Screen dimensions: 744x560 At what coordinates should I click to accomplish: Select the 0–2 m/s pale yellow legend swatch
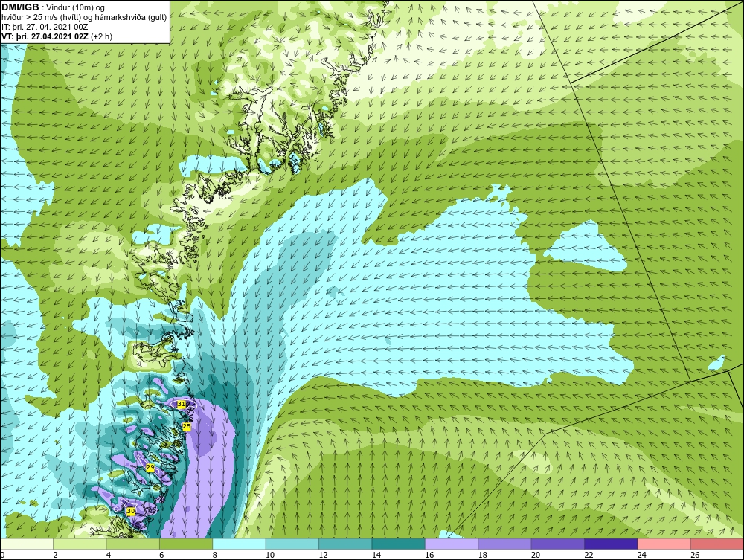(x=27, y=544)
